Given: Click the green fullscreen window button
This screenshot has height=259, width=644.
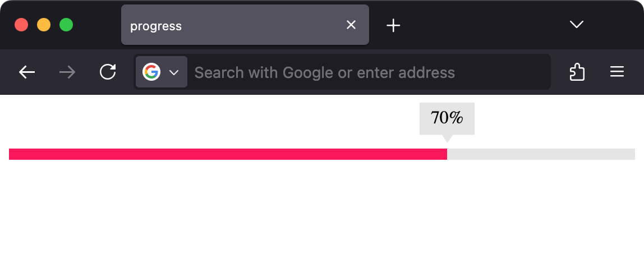Looking at the screenshot, I should coord(66,25).
